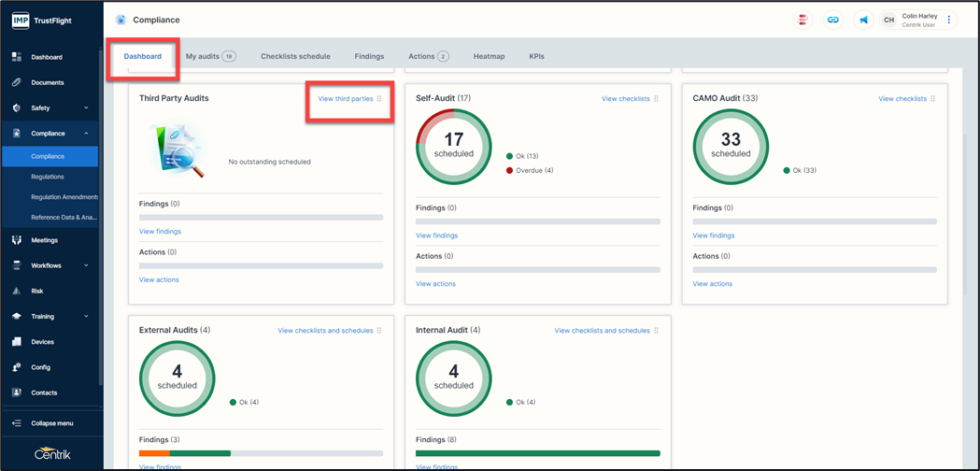Click the Collapse menu arrow icon
980x471 pixels.
pyautogui.click(x=18, y=423)
